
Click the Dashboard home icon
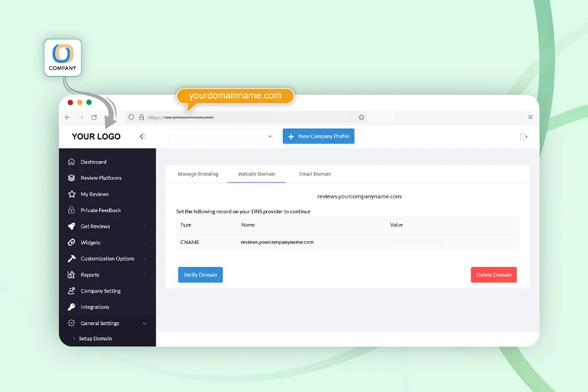71,162
